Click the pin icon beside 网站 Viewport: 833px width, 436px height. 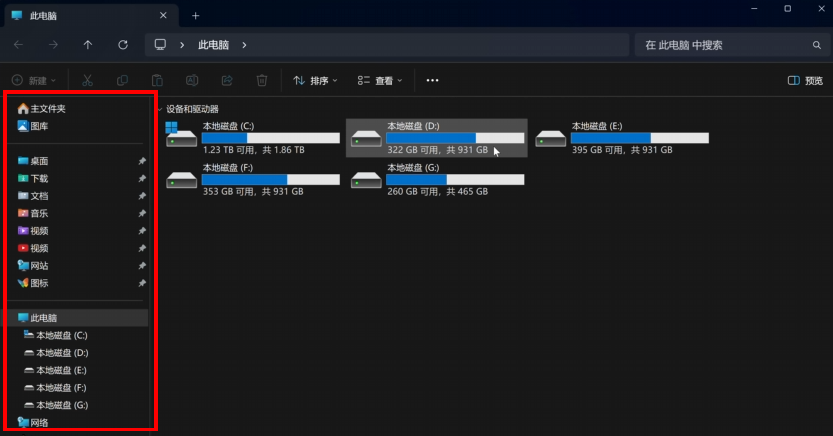pos(142,266)
